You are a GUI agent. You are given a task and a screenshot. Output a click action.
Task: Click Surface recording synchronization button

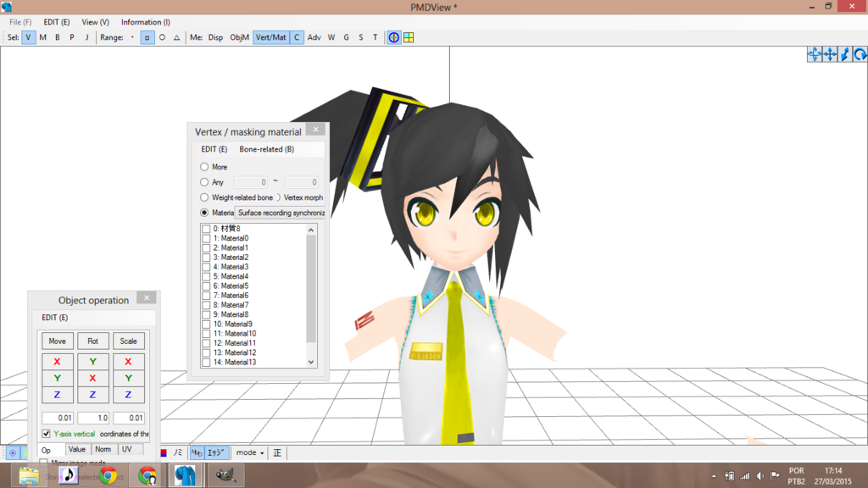tap(280, 213)
